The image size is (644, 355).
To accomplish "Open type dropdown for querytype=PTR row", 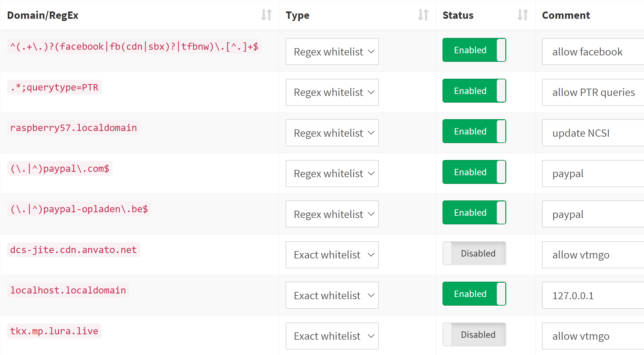I will pos(332,92).
